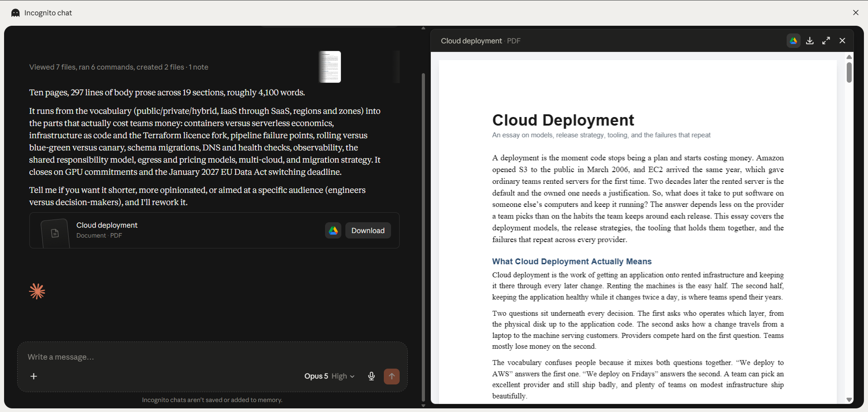
Task: Click the Google Drive icon on file card
Action: 333,230
